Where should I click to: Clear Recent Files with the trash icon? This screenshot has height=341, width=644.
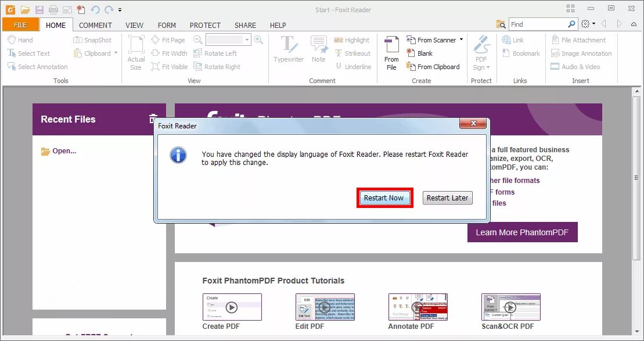pos(153,119)
